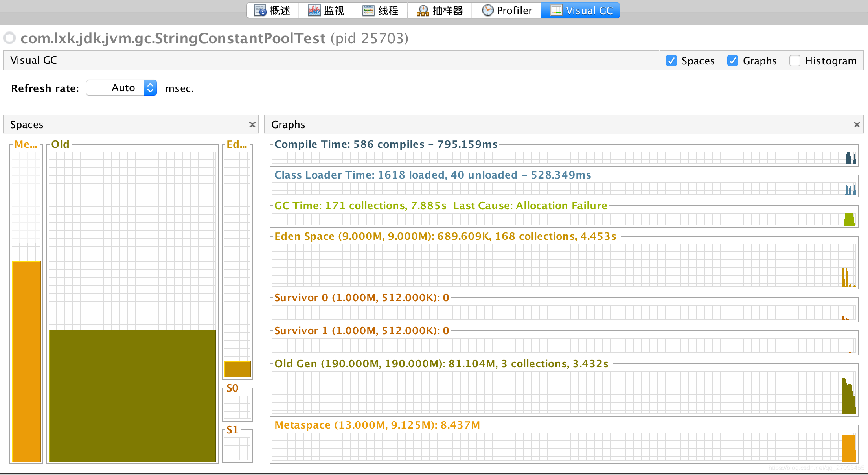Viewport: 868px width, 475px height.
Task: Open the 线程 tab label
Action: 388,10
